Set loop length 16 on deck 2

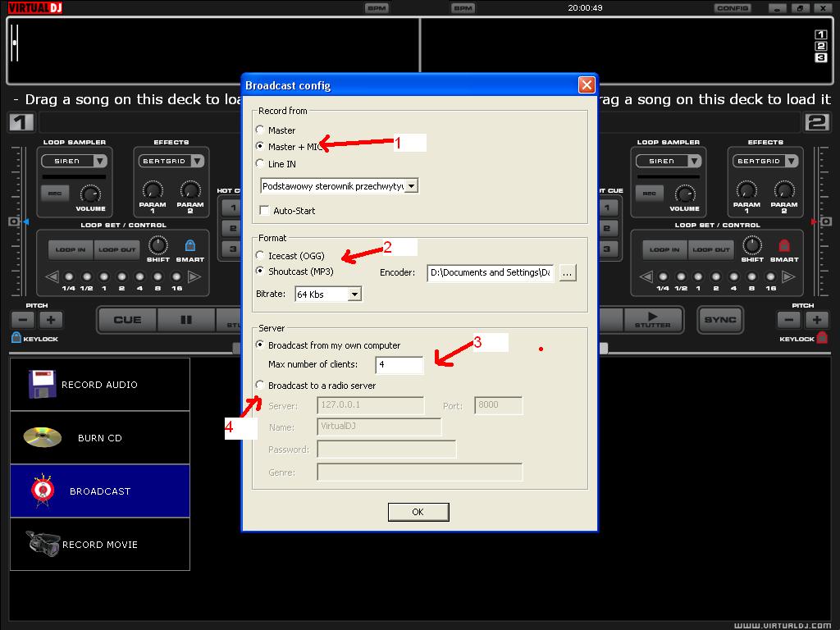(x=770, y=276)
